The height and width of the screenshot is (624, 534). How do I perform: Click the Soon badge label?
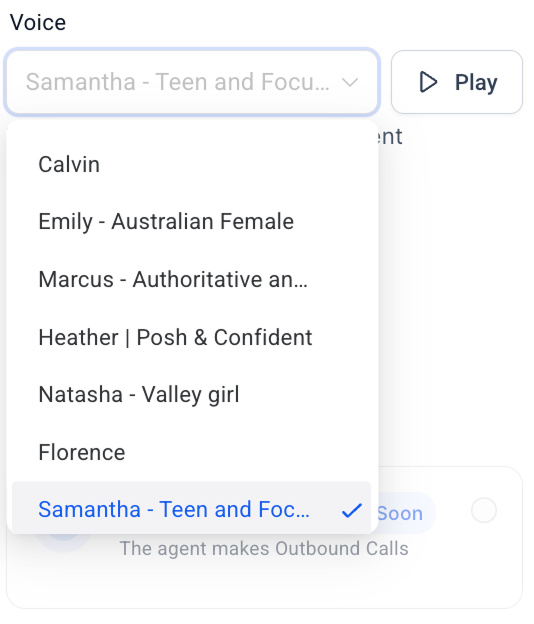click(x=400, y=513)
